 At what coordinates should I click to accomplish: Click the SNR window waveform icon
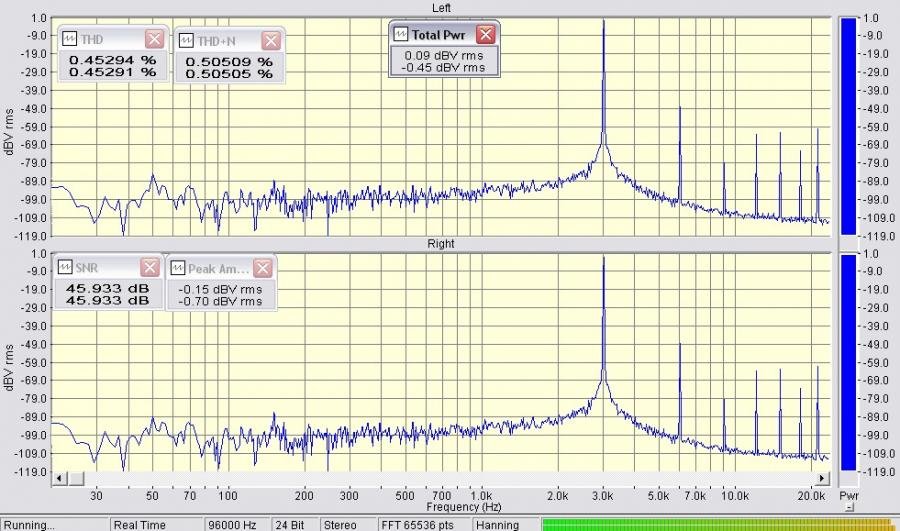66,267
